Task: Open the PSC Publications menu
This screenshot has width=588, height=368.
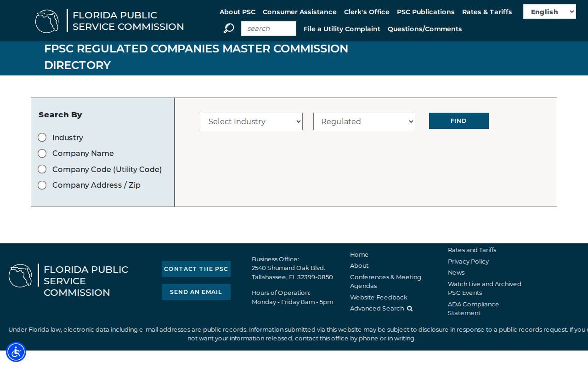Action: (x=426, y=12)
